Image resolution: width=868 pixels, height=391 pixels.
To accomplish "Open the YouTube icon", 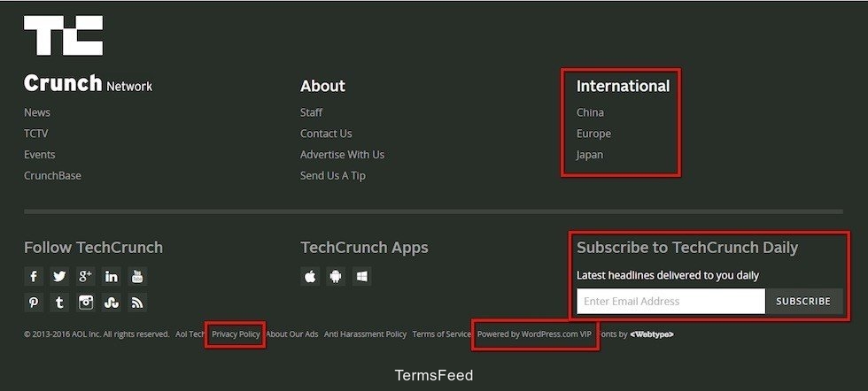I will pos(137,277).
